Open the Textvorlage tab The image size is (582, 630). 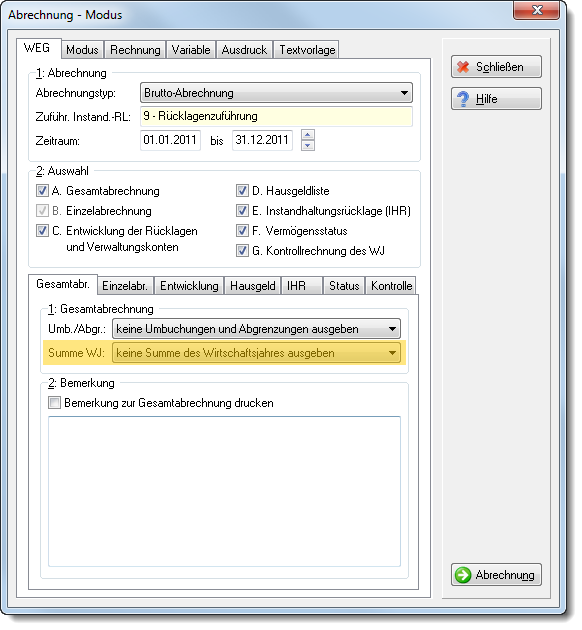(307, 50)
